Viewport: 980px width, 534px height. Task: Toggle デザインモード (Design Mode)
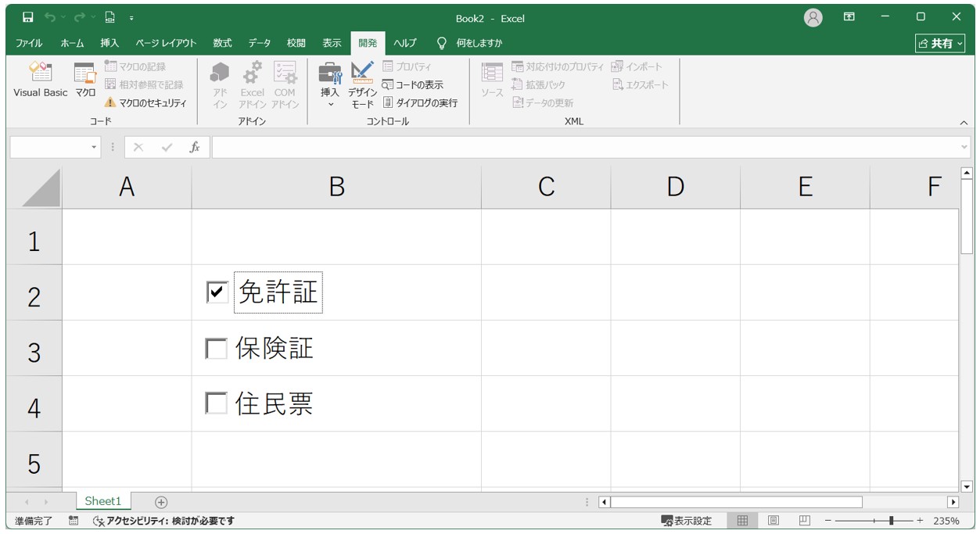point(362,84)
